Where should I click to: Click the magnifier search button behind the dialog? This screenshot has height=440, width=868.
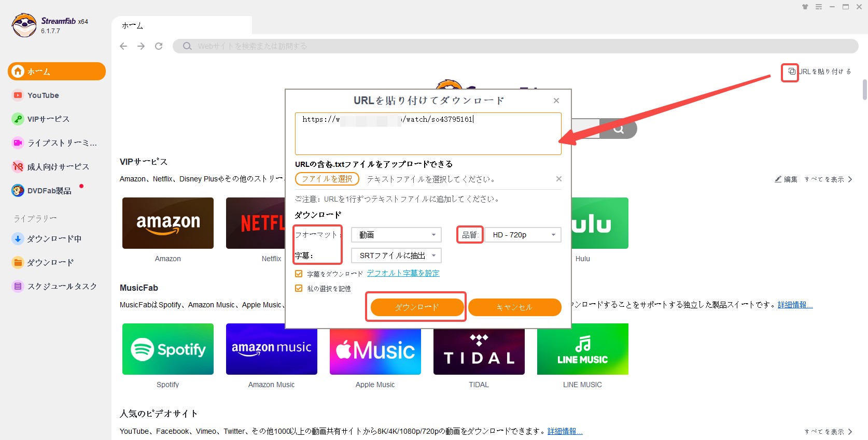[618, 129]
